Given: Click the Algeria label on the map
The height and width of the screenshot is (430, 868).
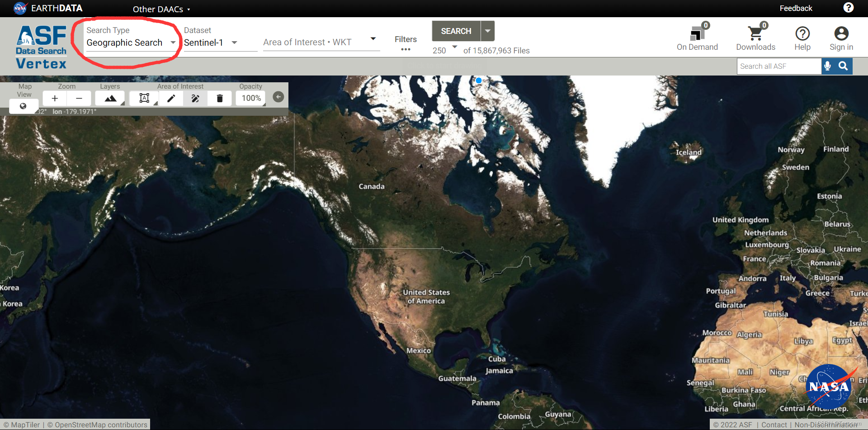Looking at the screenshot, I should pyautogui.click(x=750, y=335).
